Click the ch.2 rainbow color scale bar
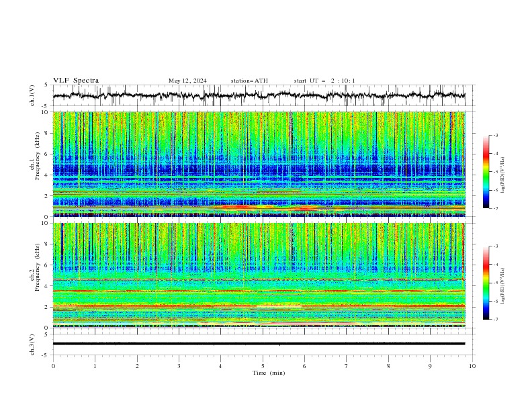 (486, 283)
